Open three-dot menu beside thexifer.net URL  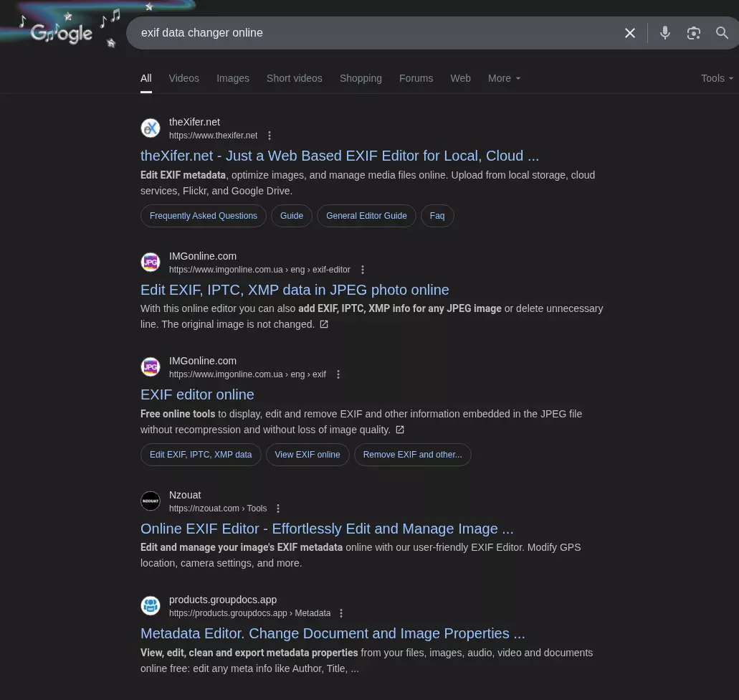269,136
